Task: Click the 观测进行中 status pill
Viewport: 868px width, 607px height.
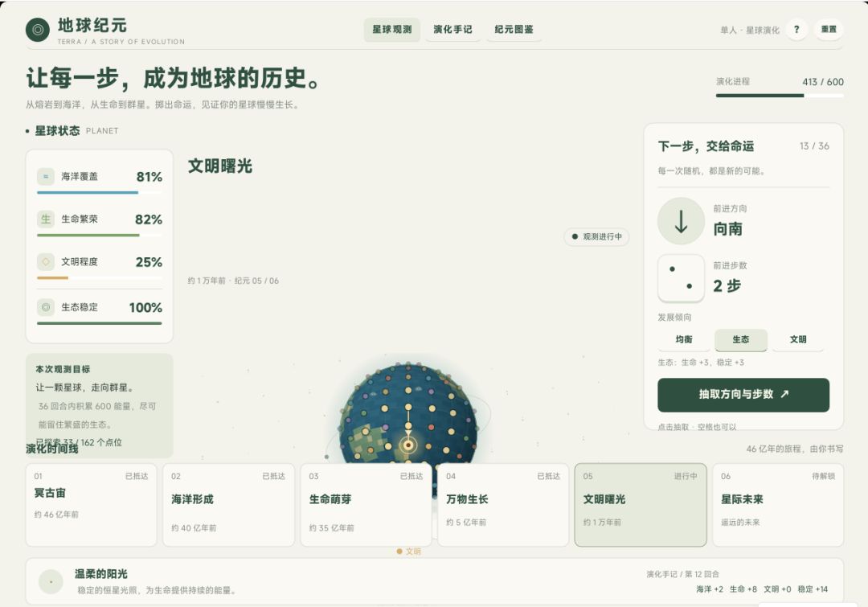Action: coord(596,236)
